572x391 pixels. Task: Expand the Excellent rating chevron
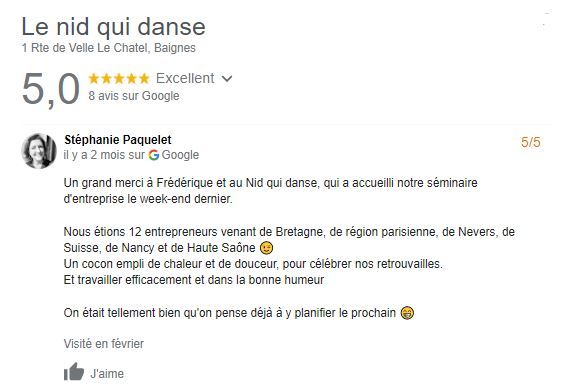[x=227, y=78]
